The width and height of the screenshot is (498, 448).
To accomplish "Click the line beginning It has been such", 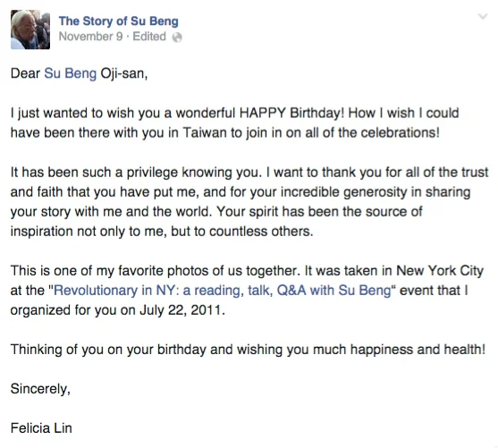I will coord(249,173).
